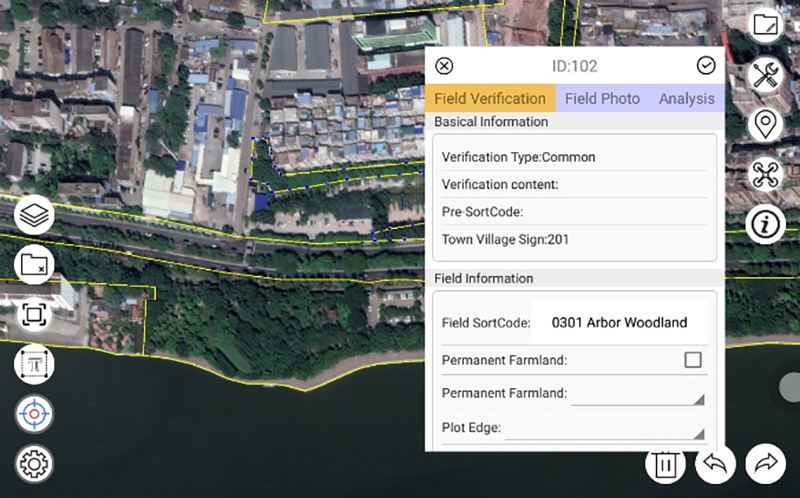Open the settings gear

[34, 464]
